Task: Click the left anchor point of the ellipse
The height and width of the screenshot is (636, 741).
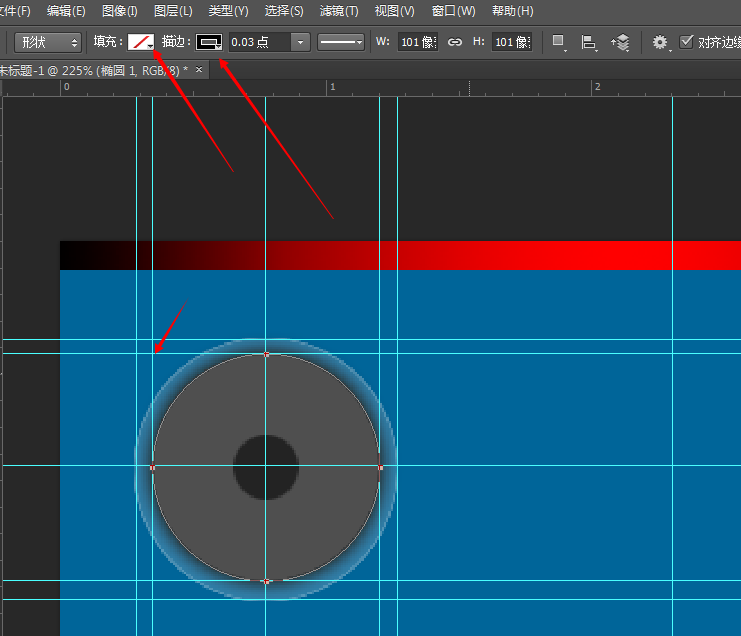Action: click(152, 467)
